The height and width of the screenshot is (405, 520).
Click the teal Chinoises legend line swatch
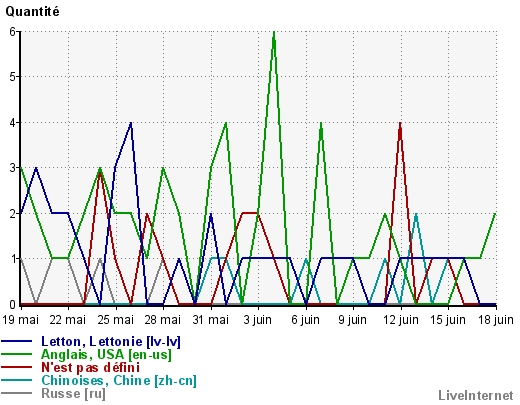tap(16, 380)
